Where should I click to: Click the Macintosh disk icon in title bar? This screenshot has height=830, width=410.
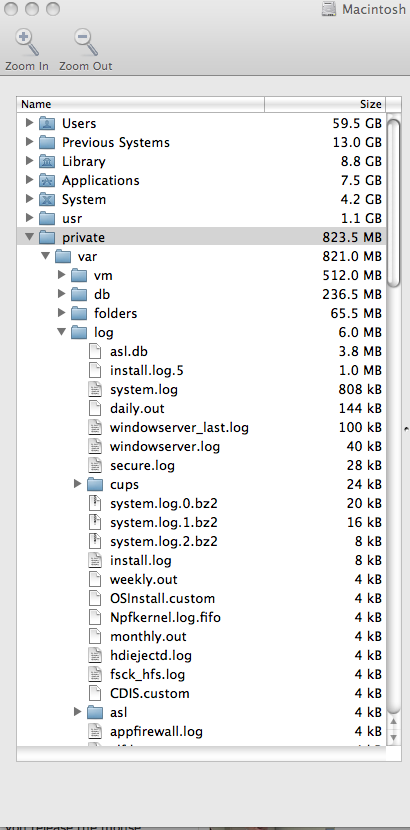(x=329, y=8)
